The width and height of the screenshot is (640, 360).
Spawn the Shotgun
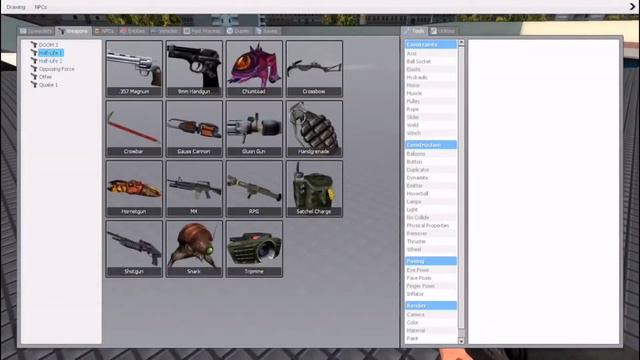(x=134, y=249)
